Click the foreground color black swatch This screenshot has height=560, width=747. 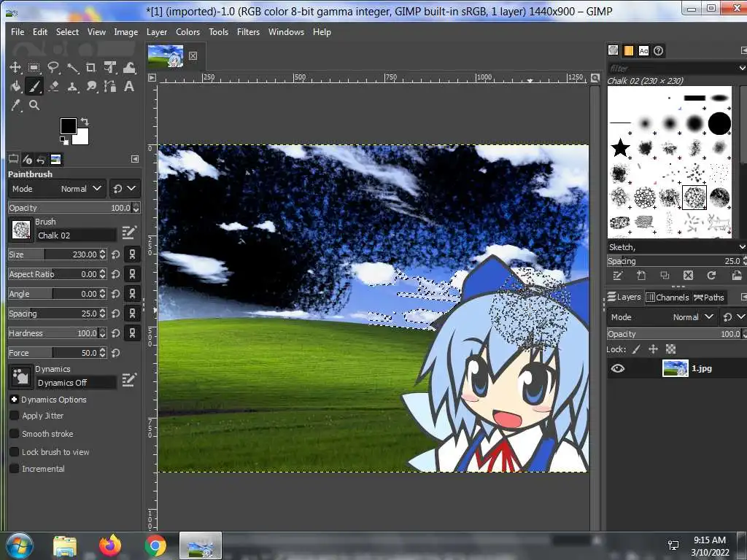point(68,126)
